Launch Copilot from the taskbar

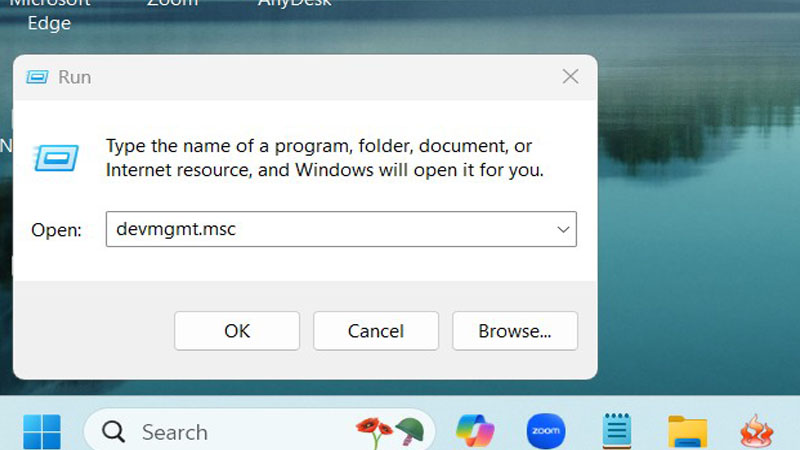(475, 431)
